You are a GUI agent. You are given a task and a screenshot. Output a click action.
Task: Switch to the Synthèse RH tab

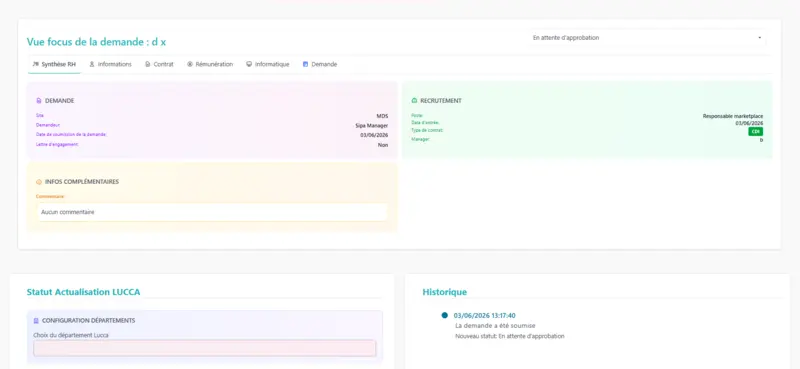[54, 64]
